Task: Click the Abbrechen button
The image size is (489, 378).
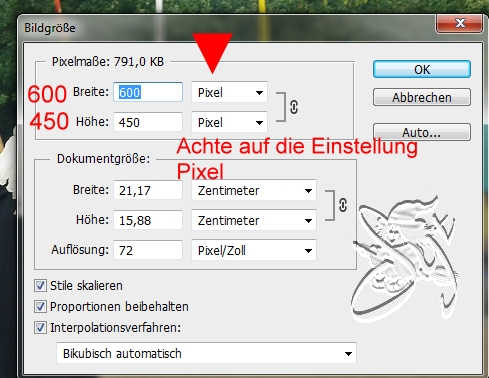Action: click(422, 97)
